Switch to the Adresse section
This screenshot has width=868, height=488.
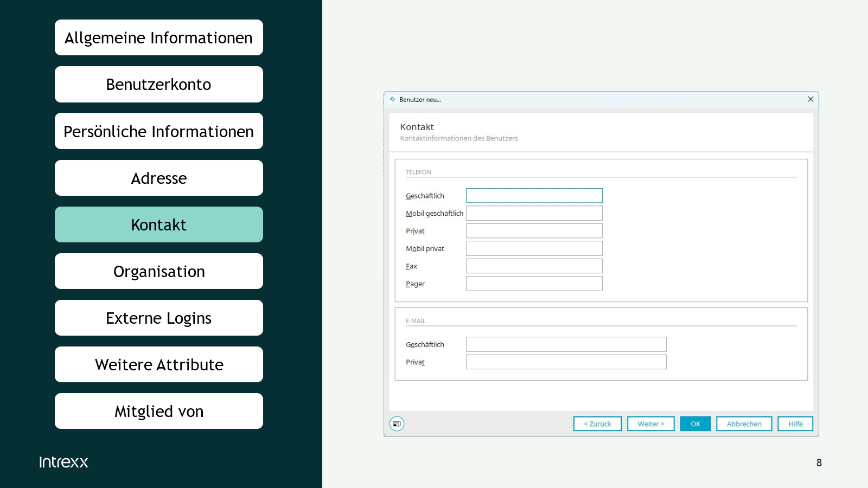[x=158, y=178]
